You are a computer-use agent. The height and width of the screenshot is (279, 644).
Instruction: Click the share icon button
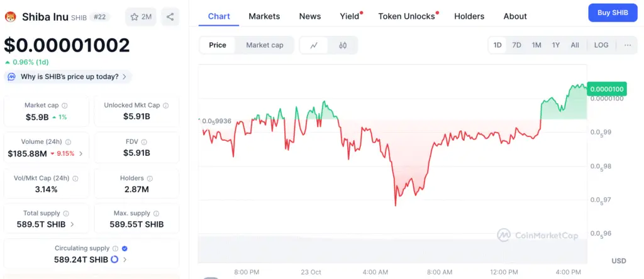tap(170, 17)
